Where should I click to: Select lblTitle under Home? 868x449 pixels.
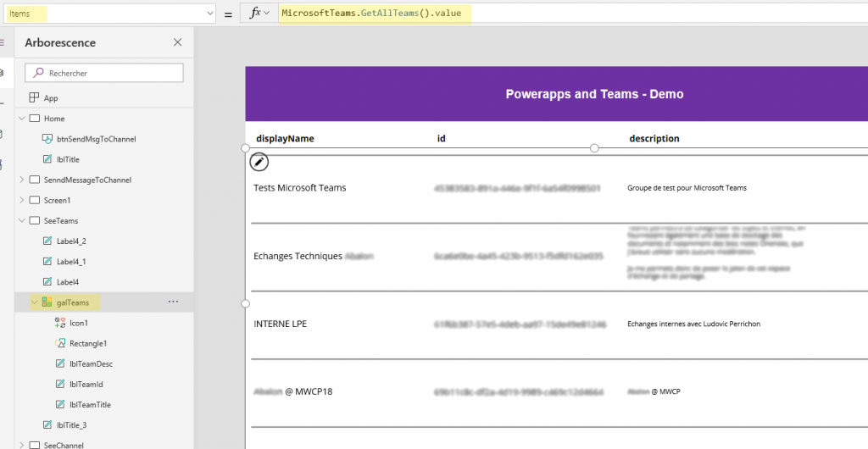[x=68, y=159]
